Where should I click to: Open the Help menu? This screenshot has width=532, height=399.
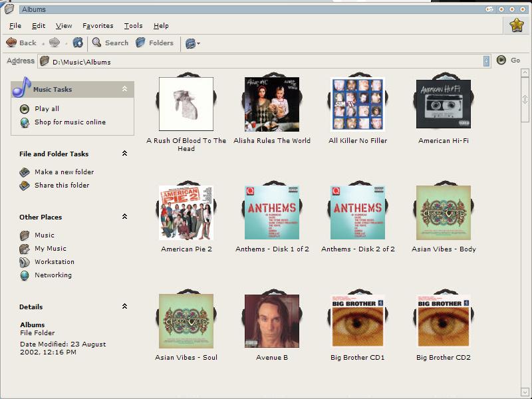[161, 26]
